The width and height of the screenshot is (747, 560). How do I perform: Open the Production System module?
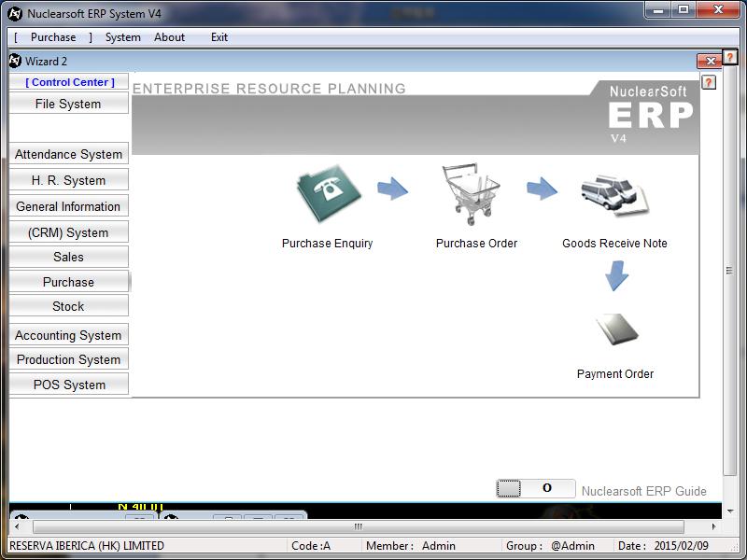click(68, 359)
